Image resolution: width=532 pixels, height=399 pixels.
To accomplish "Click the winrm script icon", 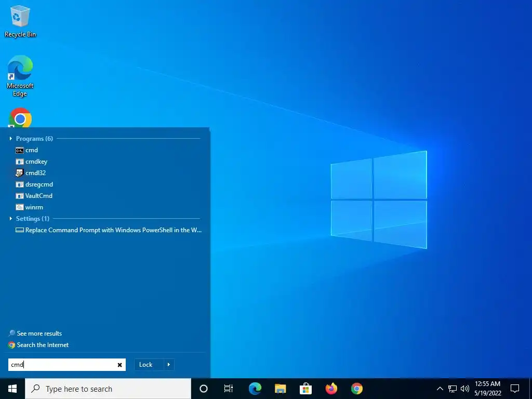I will point(20,207).
